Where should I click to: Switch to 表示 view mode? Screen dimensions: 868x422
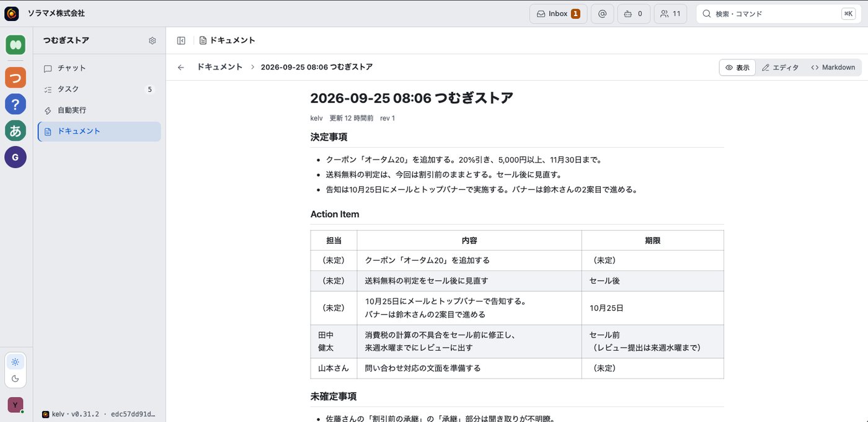737,68
